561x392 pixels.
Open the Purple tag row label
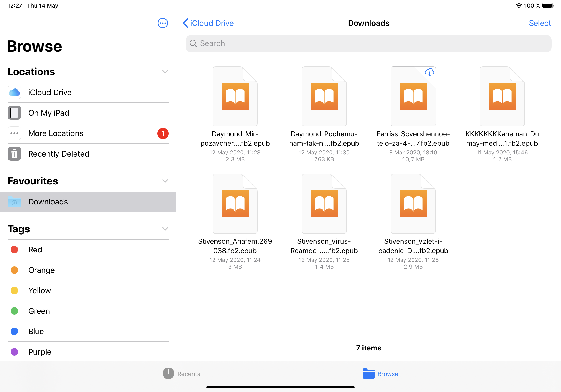39,352
